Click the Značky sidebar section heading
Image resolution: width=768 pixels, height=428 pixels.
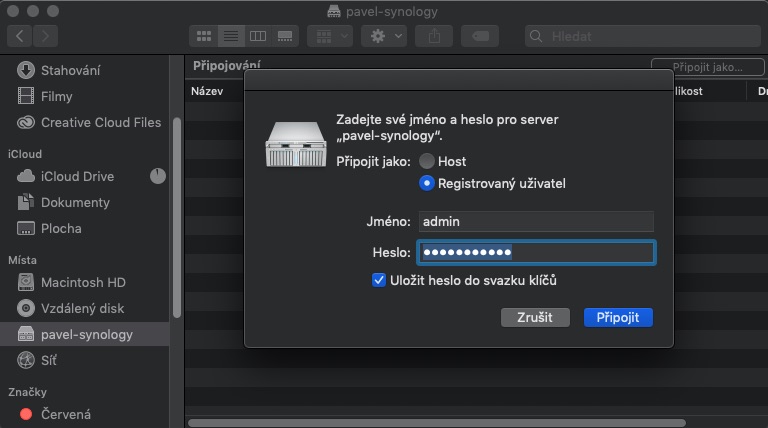27,392
